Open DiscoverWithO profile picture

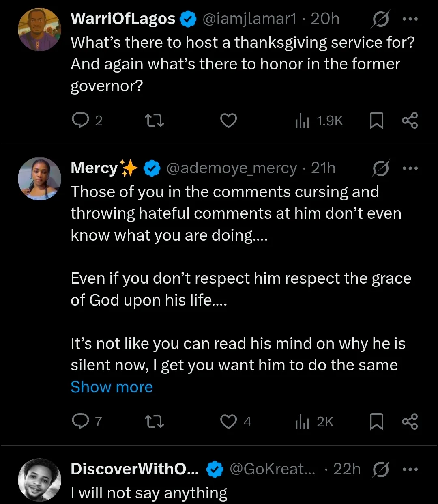point(39,480)
